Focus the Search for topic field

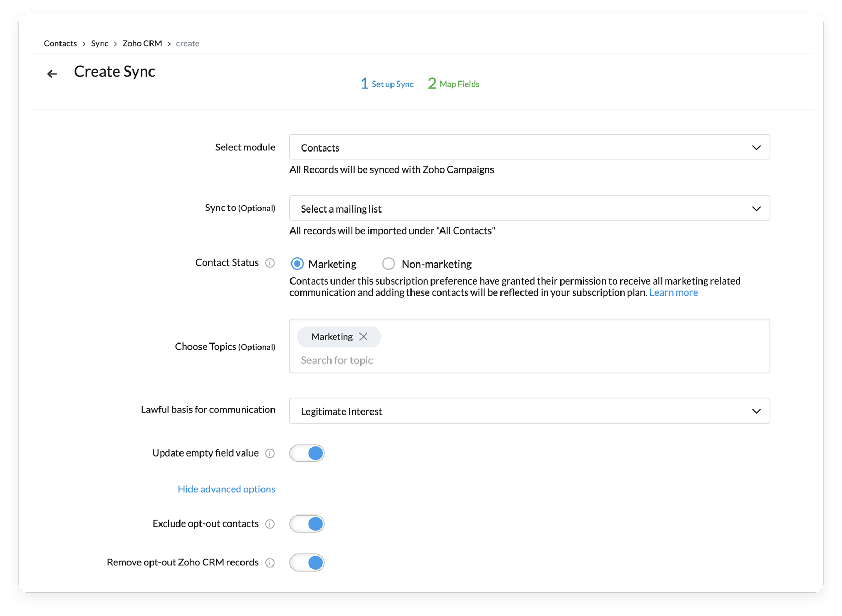(x=529, y=360)
